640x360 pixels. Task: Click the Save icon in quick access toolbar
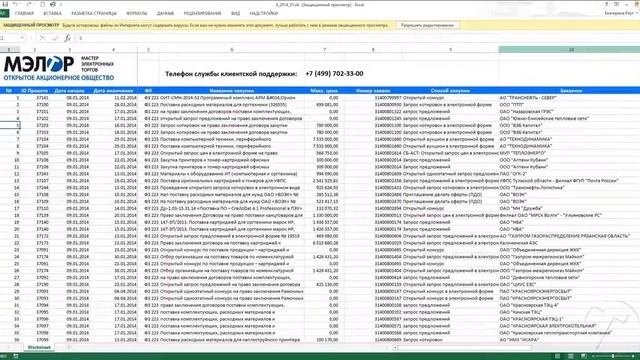click(5, 4)
